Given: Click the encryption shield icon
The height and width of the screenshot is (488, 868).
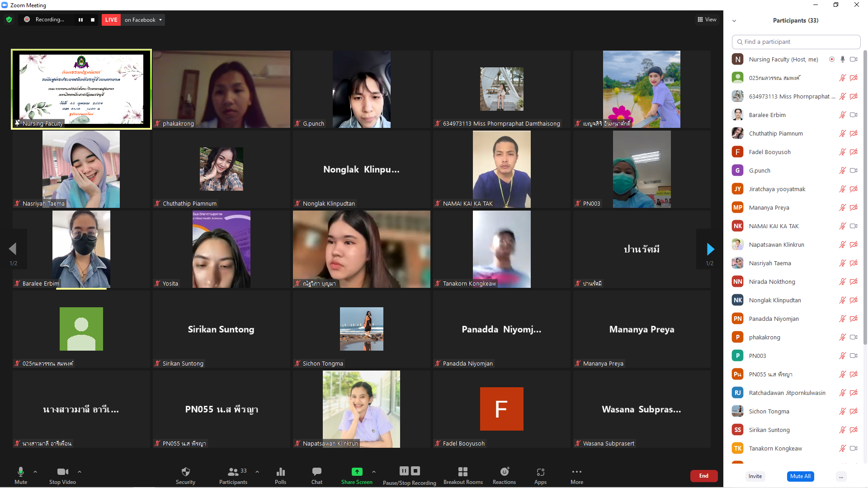Looking at the screenshot, I should [x=9, y=19].
